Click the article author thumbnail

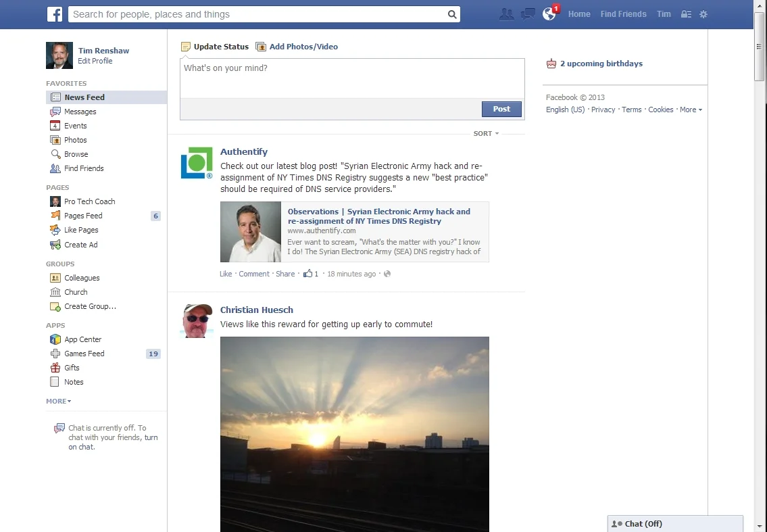[251, 232]
